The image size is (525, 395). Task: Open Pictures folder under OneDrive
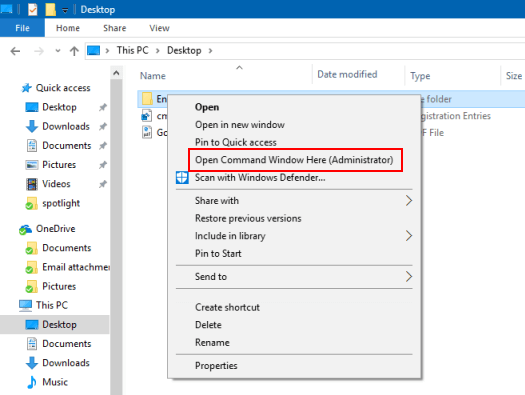click(59, 286)
